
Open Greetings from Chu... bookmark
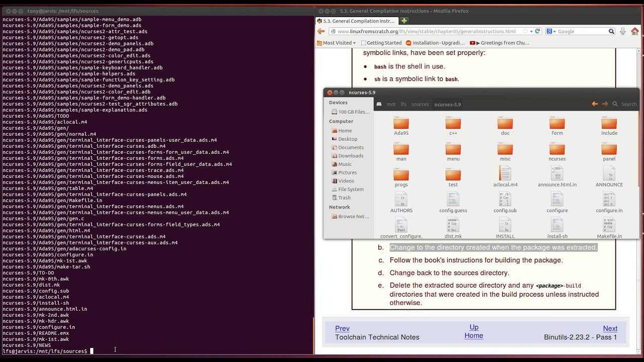(x=500, y=43)
